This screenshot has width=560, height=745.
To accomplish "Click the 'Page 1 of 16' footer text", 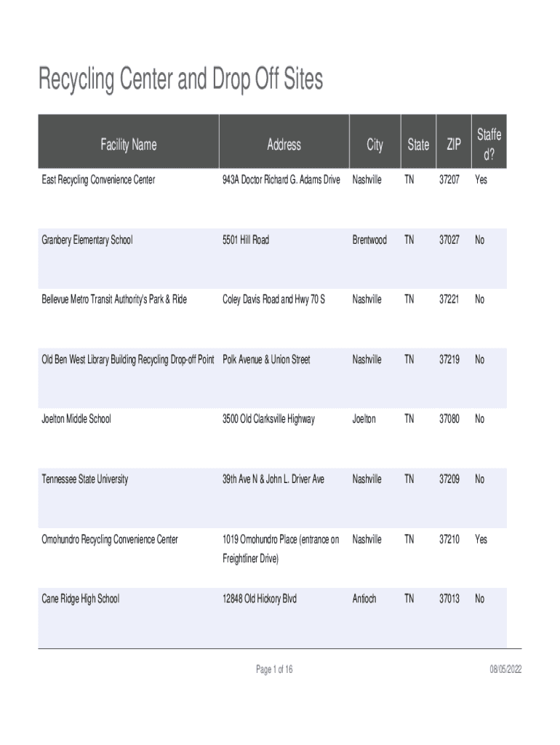I will (274, 669).
